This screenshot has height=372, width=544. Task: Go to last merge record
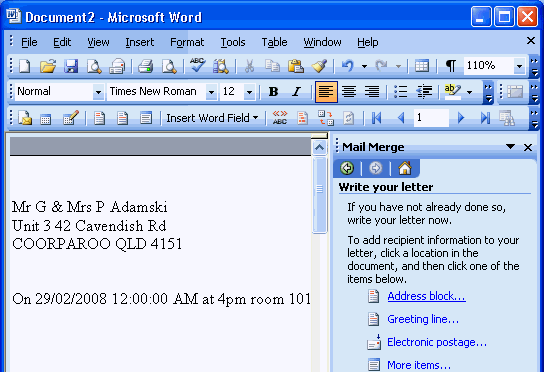[x=485, y=118]
